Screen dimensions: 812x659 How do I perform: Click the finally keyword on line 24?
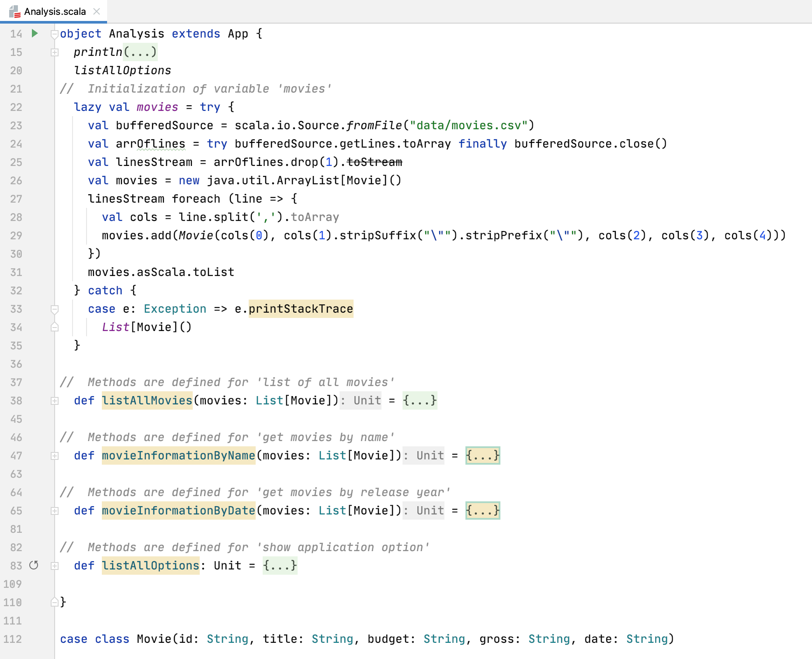click(x=482, y=144)
